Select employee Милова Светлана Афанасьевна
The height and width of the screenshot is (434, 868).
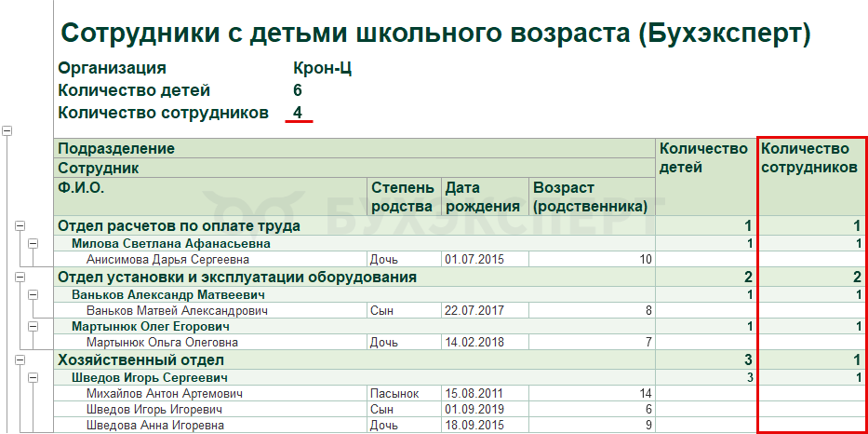pyautogui.click(x=354, y=243)
